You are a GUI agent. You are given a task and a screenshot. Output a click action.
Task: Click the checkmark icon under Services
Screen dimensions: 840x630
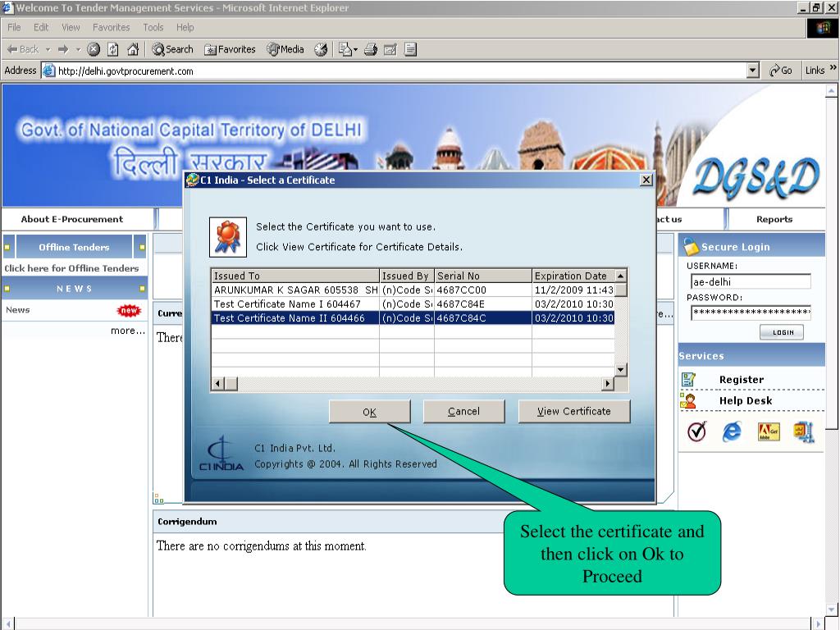coord(697,431)
